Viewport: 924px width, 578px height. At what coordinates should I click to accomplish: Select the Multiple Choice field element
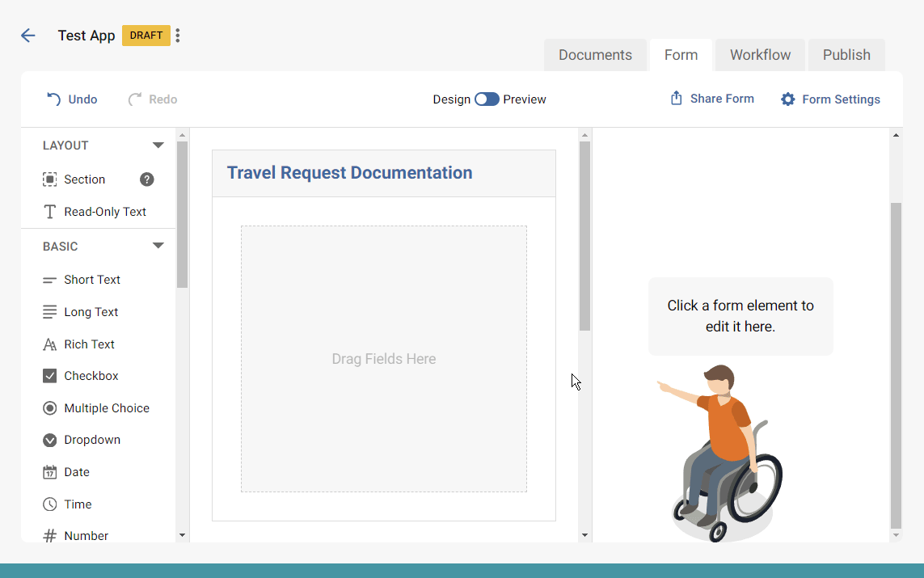106,408
